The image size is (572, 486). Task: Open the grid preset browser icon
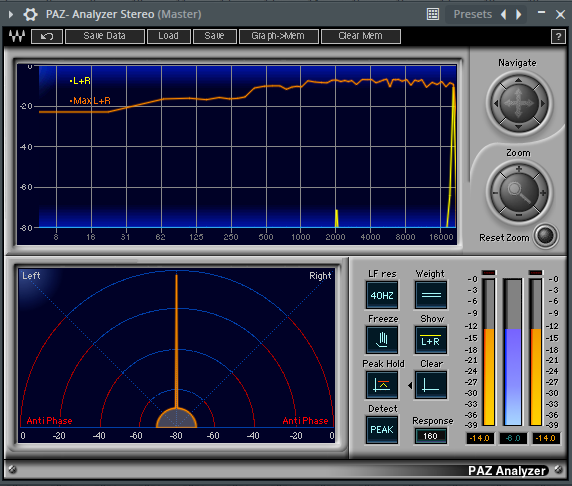[x=433, y=14]
